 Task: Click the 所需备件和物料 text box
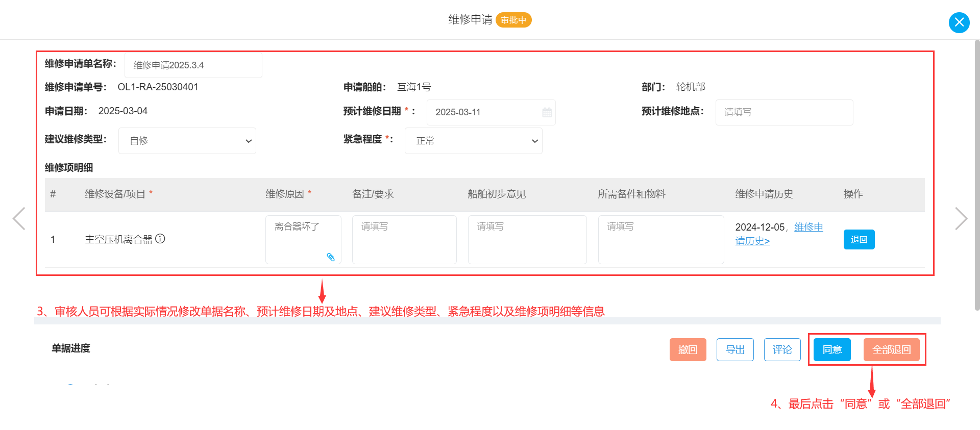(661, 239)
